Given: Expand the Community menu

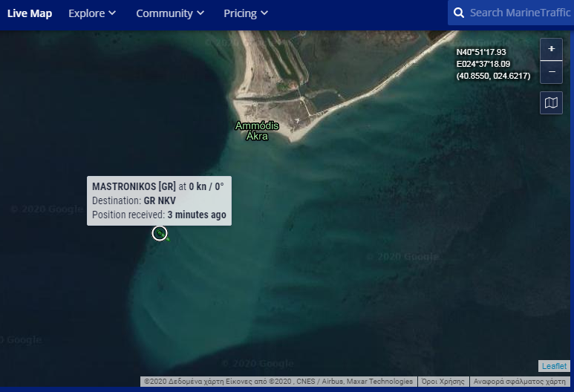Looking at the screenshot, I should pyautogui.click(x=164, y=13).
